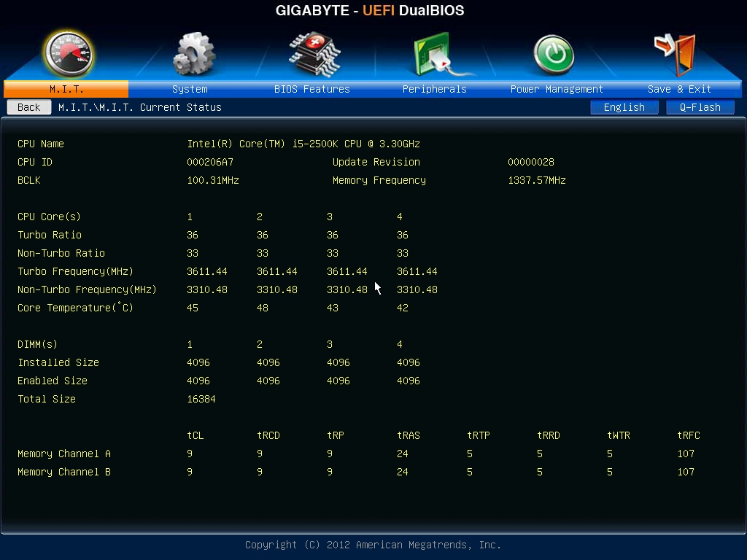Click the M.I.T. speedometer gauge icon
The height and width of the screenshot is (560, 747).
click(x=68, y=53)
